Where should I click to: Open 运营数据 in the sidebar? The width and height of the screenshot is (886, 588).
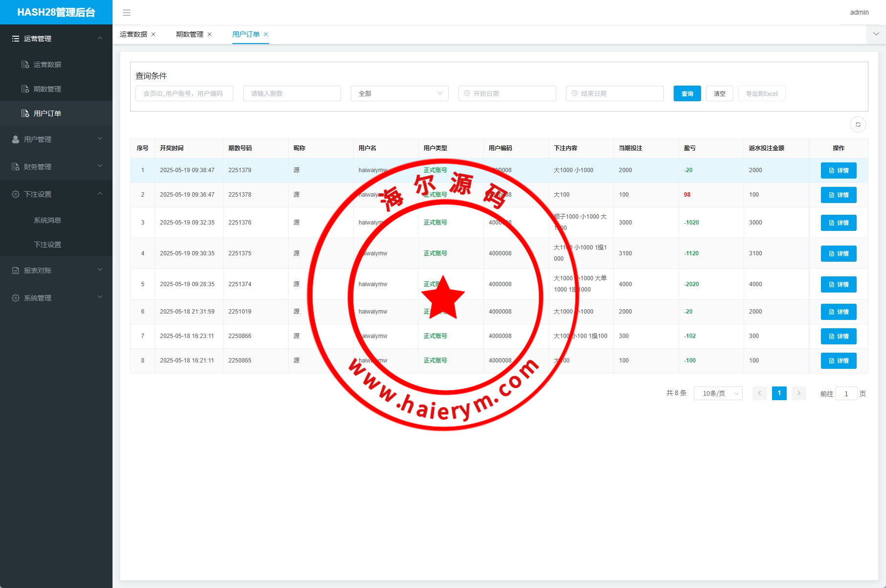pyautogui.click(x=47, y=65)
